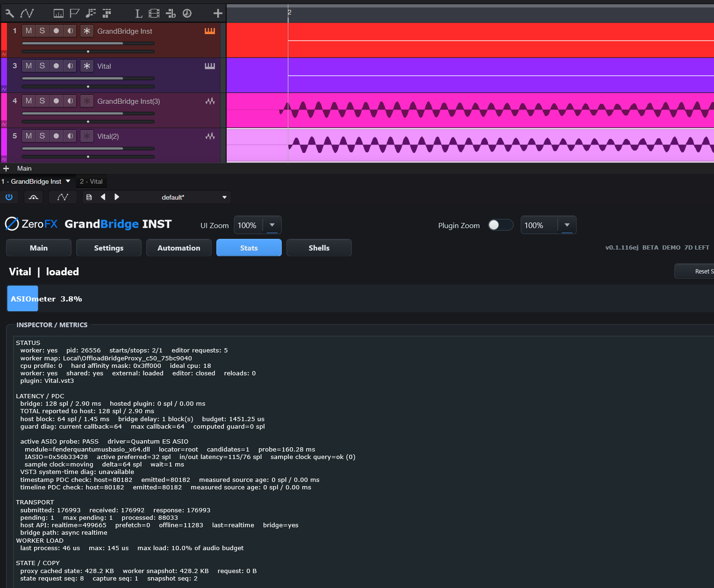
Task: Open the Automation tab
Action: (x=179, y=248)
